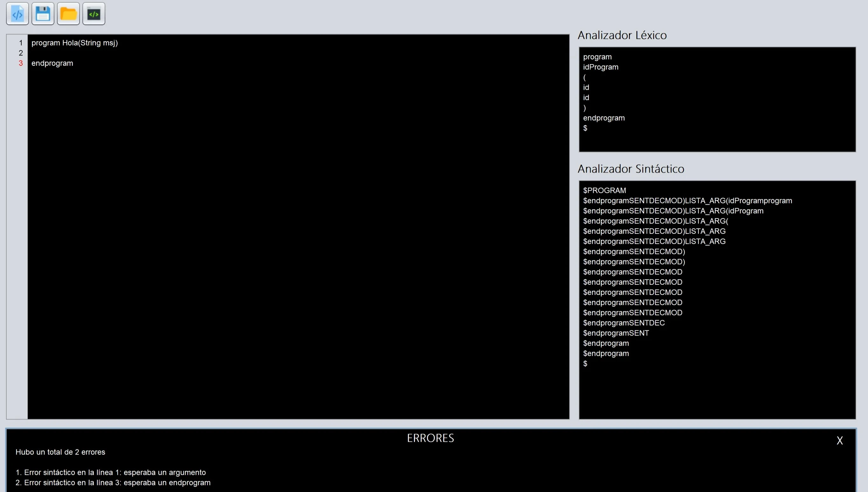Select line number 2 in the gutter
The width and height of the screenshot is (868, 492).
coord(21,53)
